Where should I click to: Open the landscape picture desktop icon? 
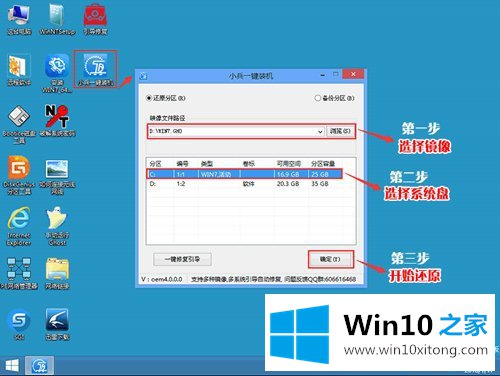pyautogui.click(x=57, y=176)
